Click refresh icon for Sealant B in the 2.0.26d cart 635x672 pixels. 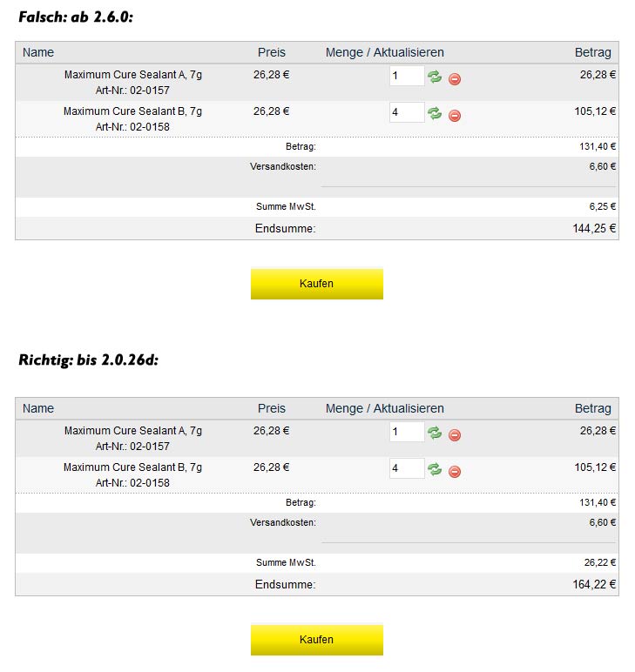435,469
